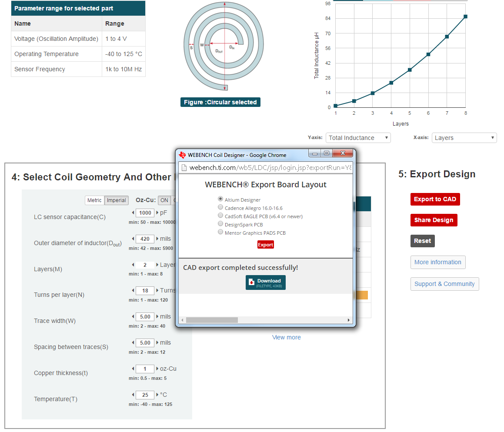Screen dimensions: 504x432
Task: Click the circular coil figure image
Action: (224, 46)
